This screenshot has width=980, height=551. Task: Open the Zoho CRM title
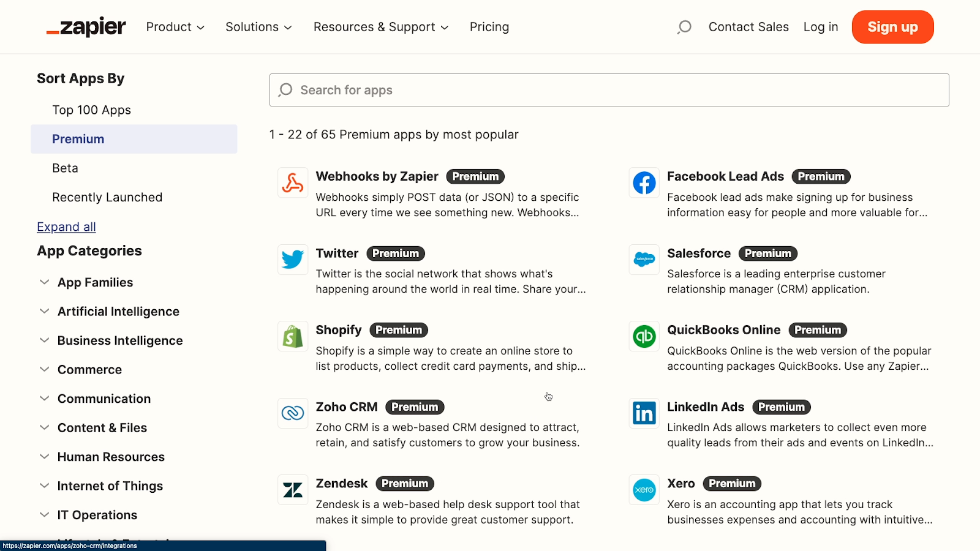point(347,407)
